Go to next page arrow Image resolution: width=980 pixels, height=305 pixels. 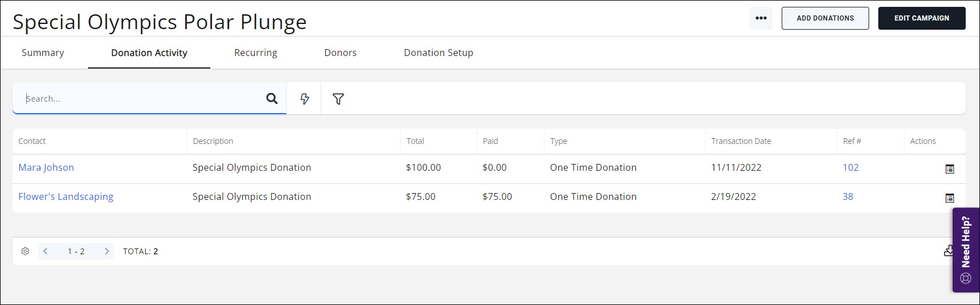[106, 251]
